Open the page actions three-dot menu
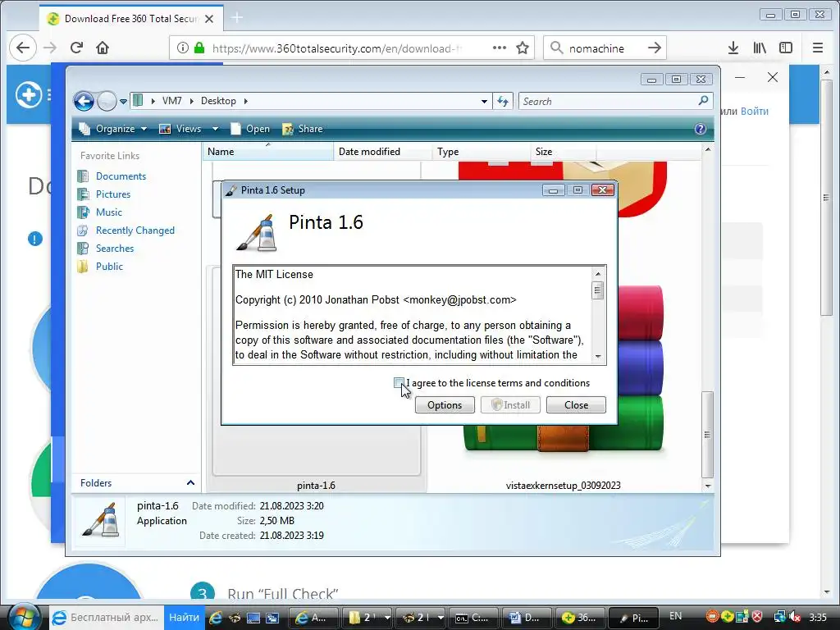The width and height of the screenshot is (840, 630). click(500, 48)
